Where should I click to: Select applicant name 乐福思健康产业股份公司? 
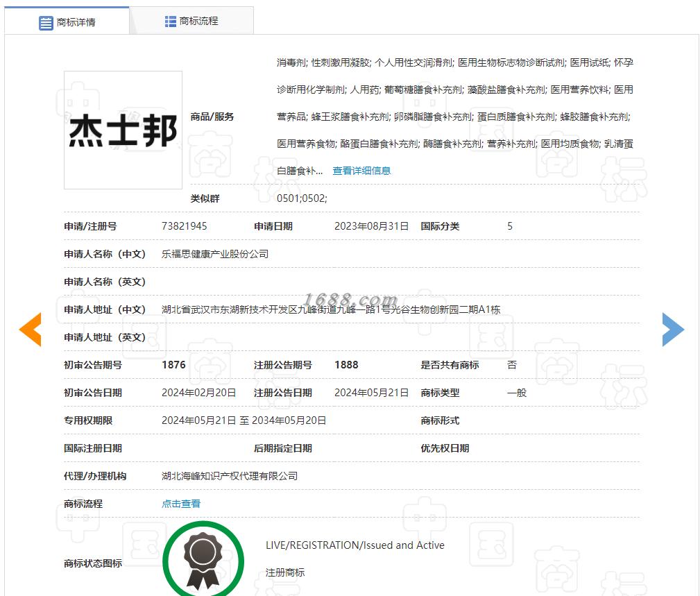(215, 254)
